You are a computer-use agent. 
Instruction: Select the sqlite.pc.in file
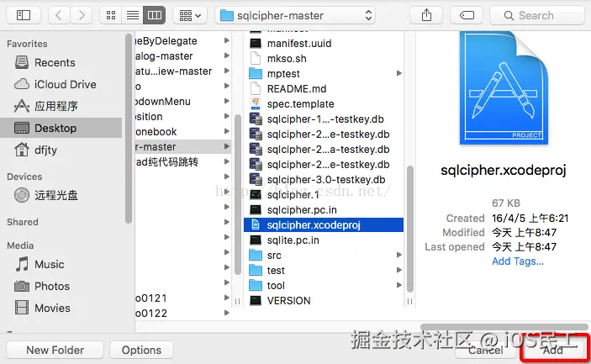tap(324, 240)
